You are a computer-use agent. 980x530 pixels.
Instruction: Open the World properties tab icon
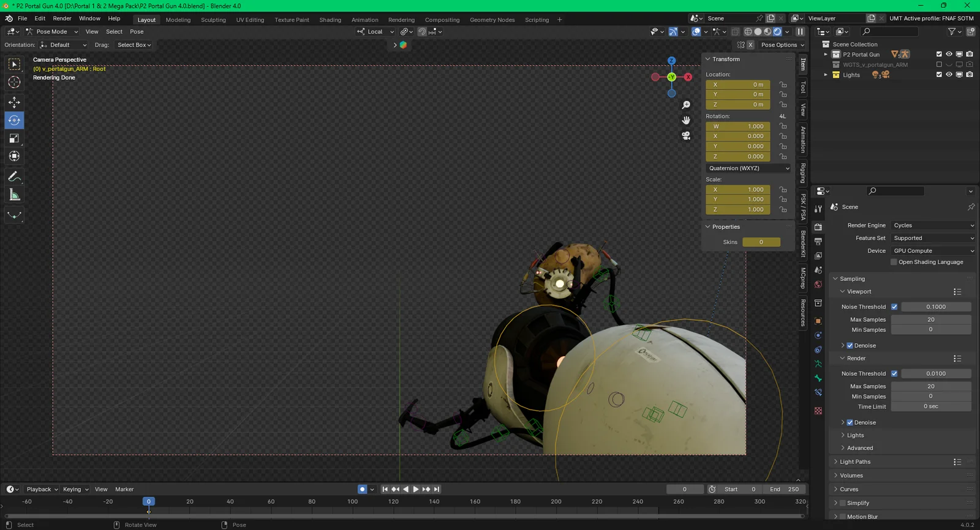tap(818, 285)
